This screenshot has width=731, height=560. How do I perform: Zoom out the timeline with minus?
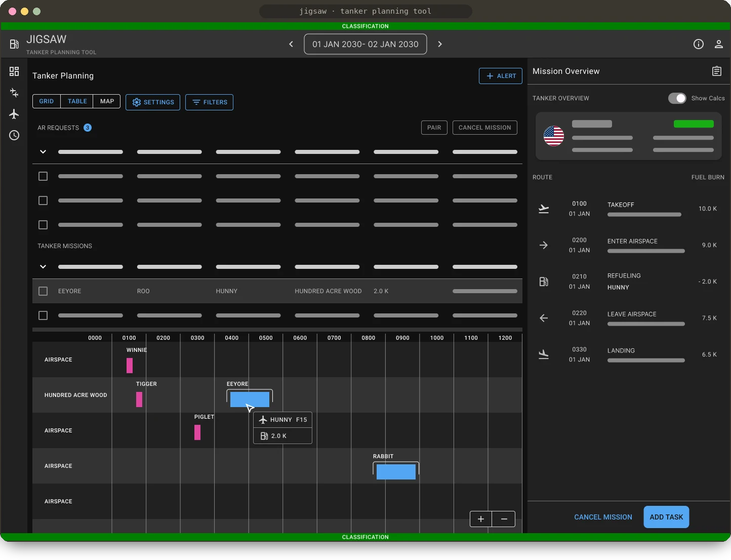click(504, 519)
